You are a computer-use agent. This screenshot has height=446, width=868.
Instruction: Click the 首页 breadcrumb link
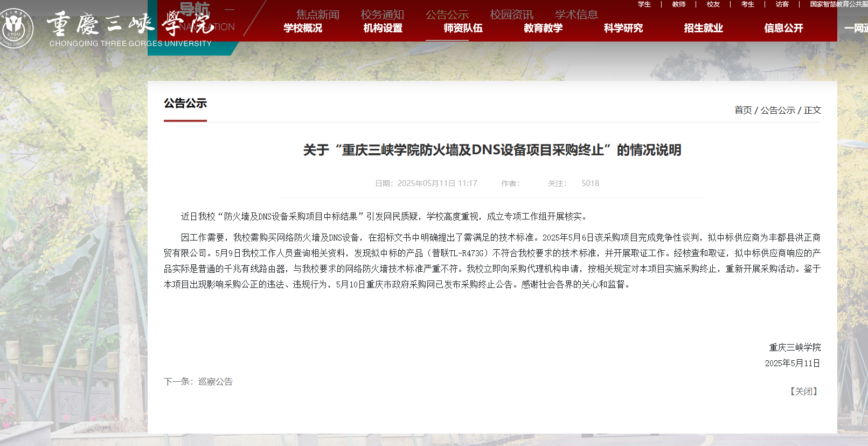point(743,110)
